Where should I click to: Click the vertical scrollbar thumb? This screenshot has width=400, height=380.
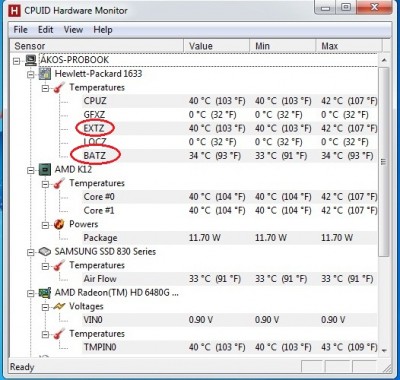pyautogui.click(x=384, y=162)
